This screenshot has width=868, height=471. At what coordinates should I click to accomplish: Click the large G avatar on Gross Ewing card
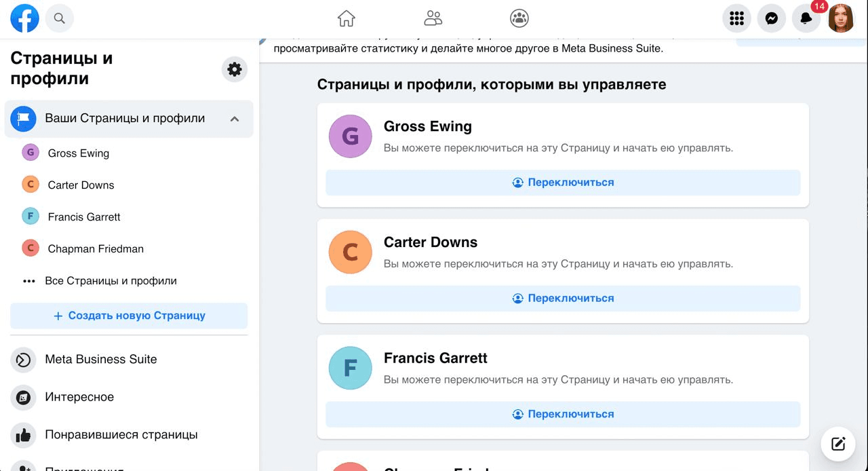point(351,136)
